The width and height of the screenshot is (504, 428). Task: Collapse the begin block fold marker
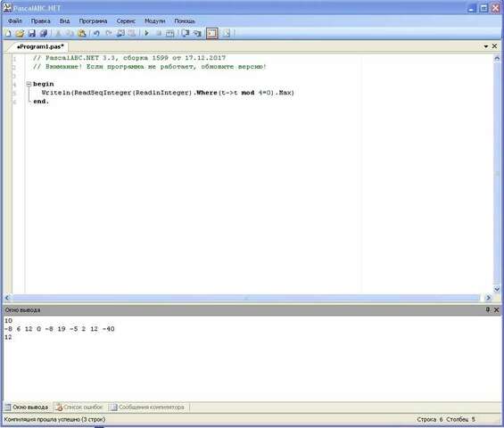point(29,84)
